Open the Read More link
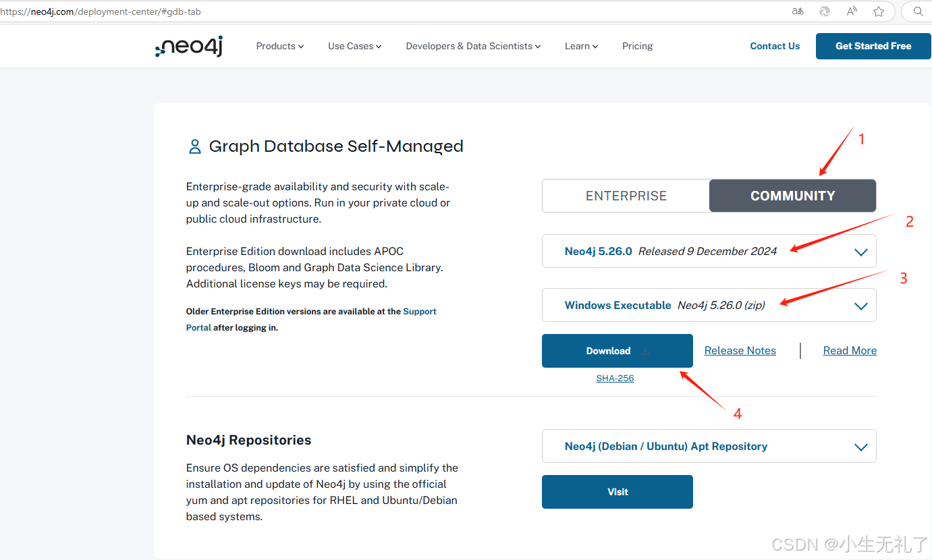 tap(850, 351)
